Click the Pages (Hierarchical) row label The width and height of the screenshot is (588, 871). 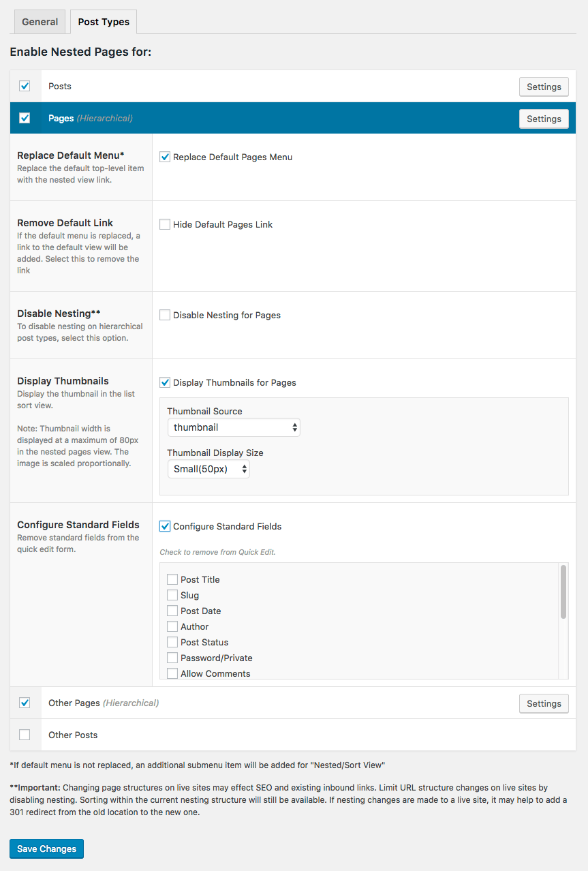click(91, 118)
